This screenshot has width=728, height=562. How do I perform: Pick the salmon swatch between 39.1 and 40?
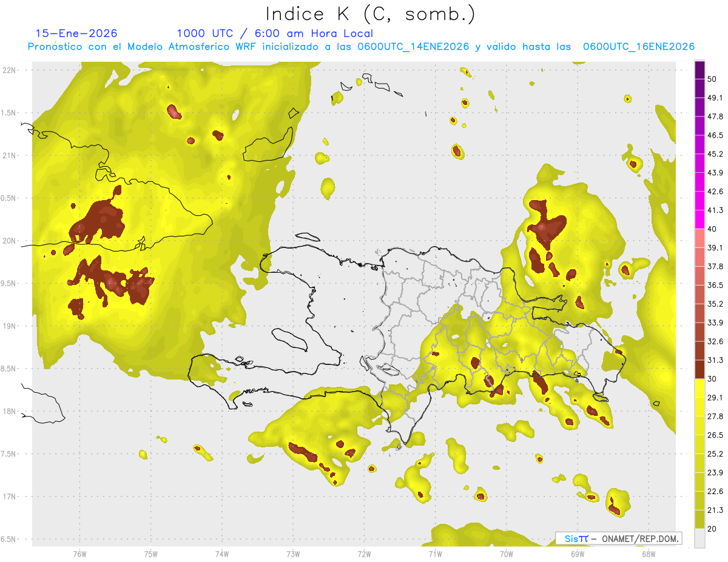tap(699, 238)
